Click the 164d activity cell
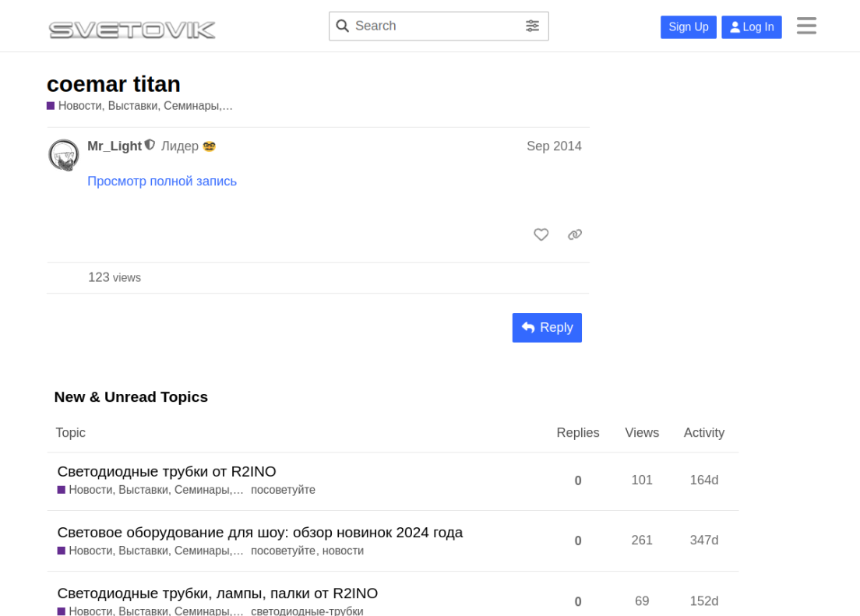The width and height of the screenshot is (860, 616). (703, 480)
